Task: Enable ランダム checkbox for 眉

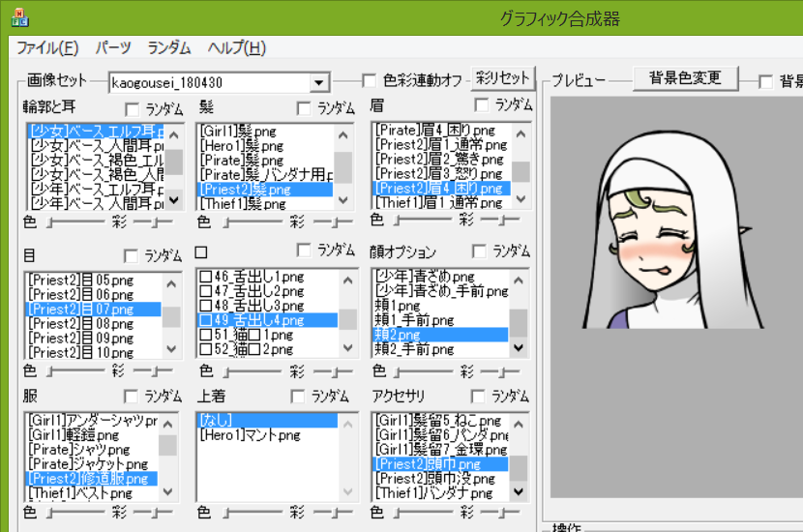Action: 482,105
